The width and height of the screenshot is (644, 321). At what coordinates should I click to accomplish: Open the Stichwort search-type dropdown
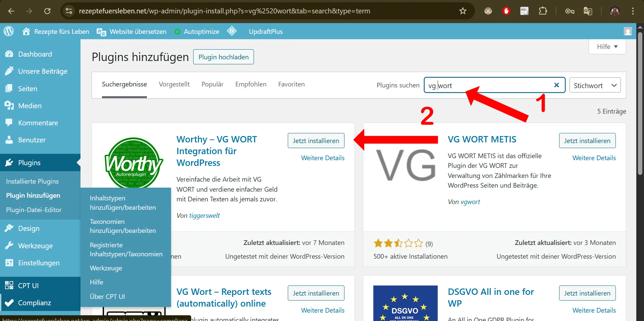[595, 85]
